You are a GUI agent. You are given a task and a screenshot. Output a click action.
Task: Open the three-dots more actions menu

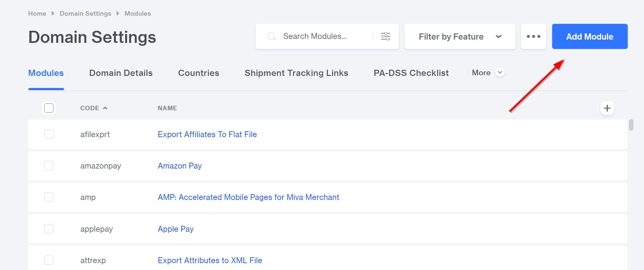533,36
